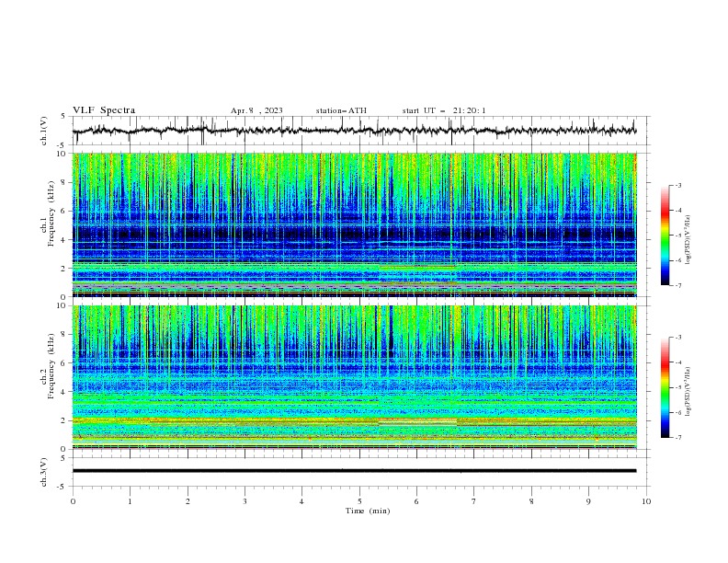Click the '-7' tick on lower colorbar

click(x=677, y=438)
